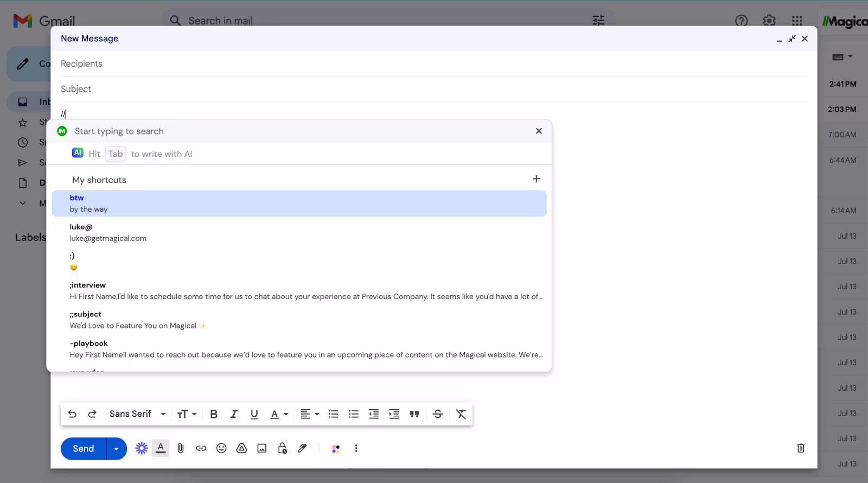868x483 pixels.
Task: Open the email received at 2:41 PM
Action: [843, 84]
